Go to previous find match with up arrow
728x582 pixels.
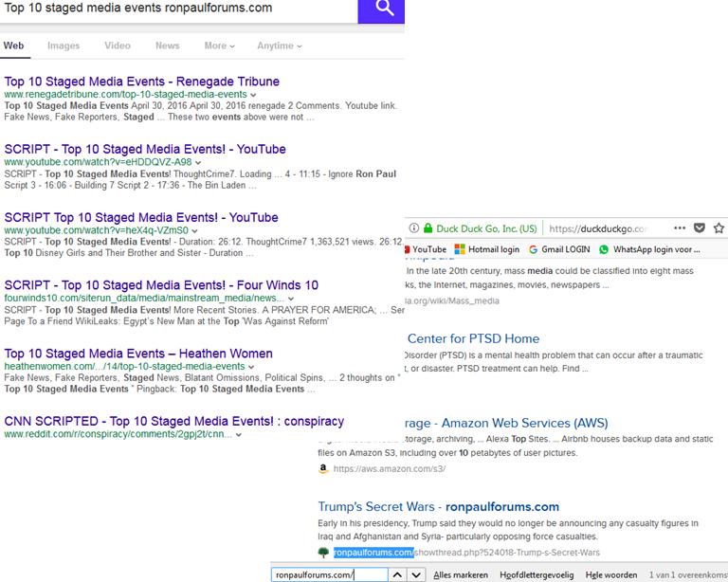click(x=397, y=574)
